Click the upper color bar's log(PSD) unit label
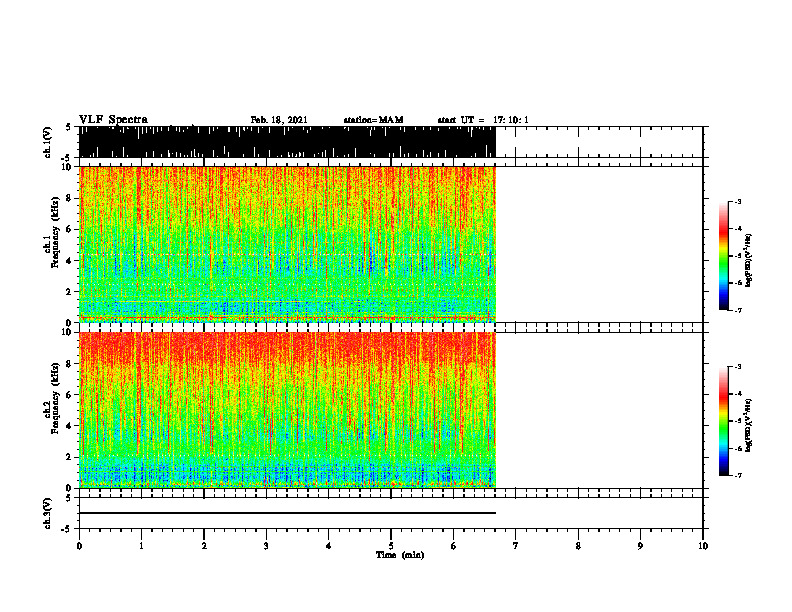 pos(749,261)
